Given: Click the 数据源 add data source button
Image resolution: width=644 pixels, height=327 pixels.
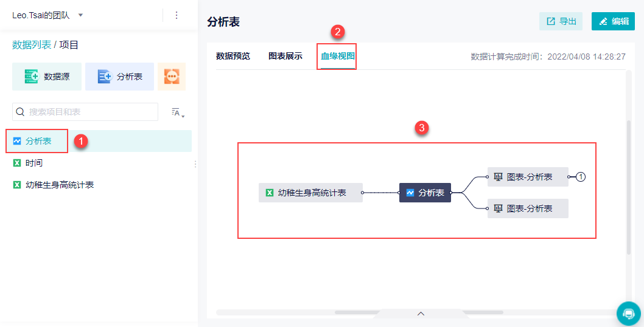Looking at the screenshot, I should click(x=47, y=77).
